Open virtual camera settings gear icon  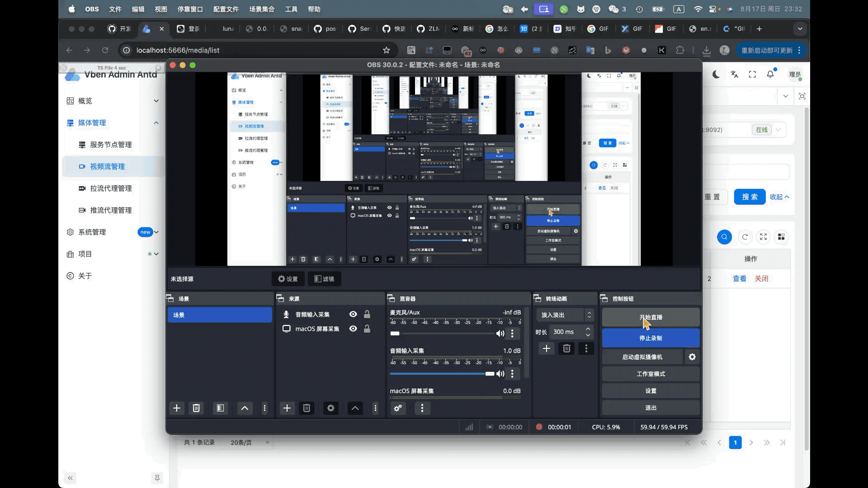[692, 357]
